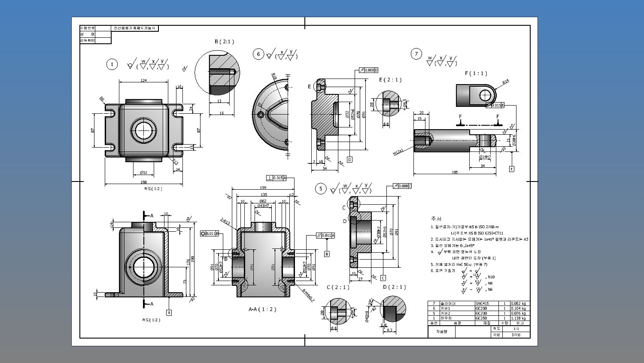Select the 105 length dimension of slider

tap(455, 172)
